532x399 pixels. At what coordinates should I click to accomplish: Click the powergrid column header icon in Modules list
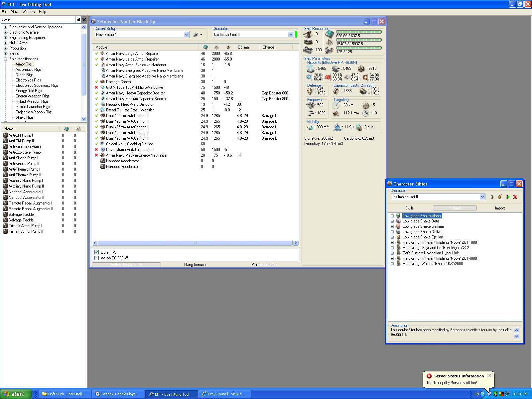pos(216,47)
